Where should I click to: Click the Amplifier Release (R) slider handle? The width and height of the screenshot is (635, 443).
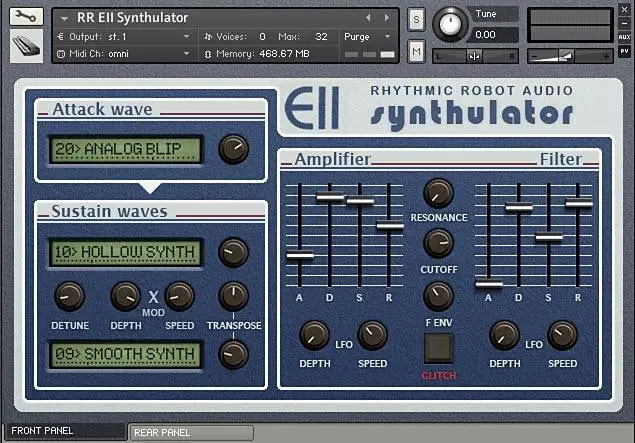pyautogui.click(x=390, y=225)
